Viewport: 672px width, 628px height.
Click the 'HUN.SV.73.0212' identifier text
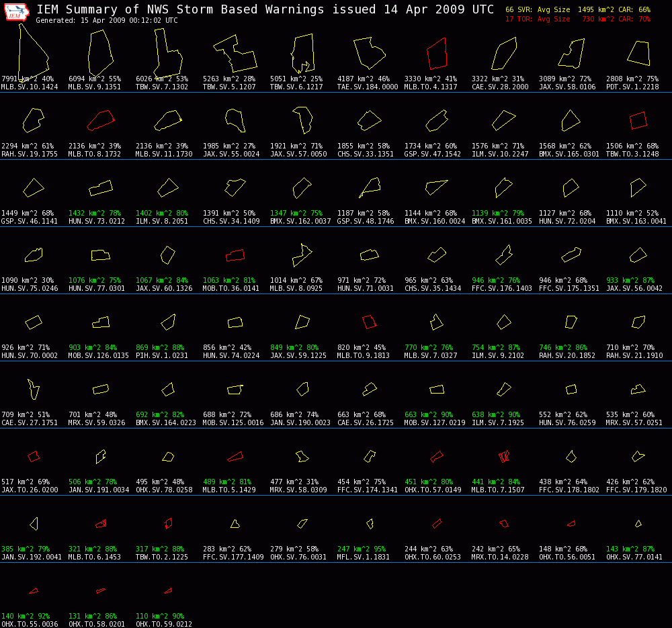(x=97, y=222)
